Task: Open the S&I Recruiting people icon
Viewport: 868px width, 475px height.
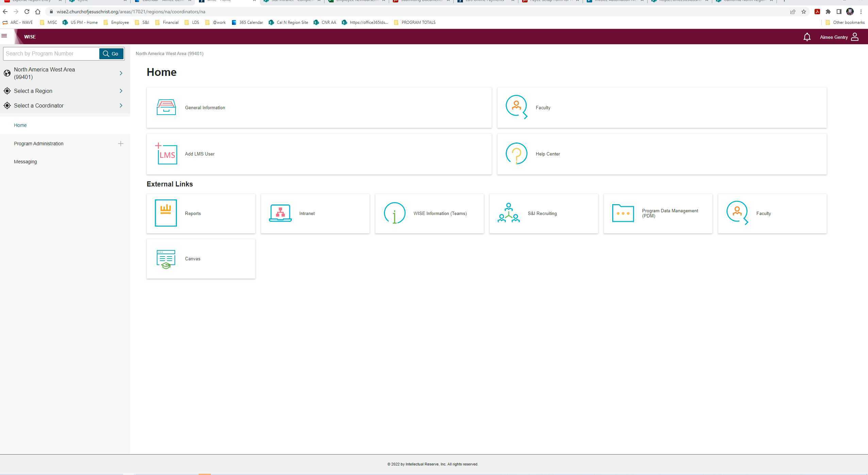Action: click(x=508, y=213)
